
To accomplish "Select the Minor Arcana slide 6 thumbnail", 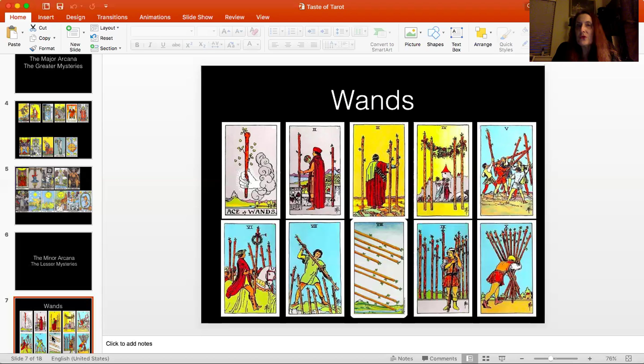I will click(x=53, y=261).
